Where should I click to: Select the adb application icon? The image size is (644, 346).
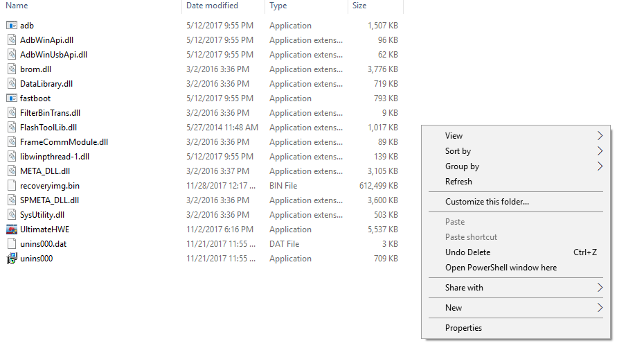[12, 26]
